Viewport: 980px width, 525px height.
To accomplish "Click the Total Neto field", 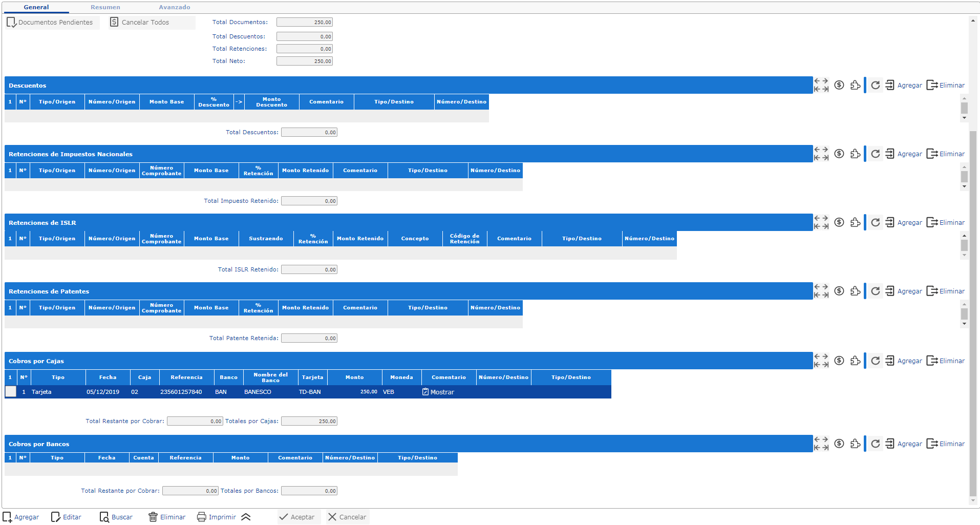I will tap(305, 61).
